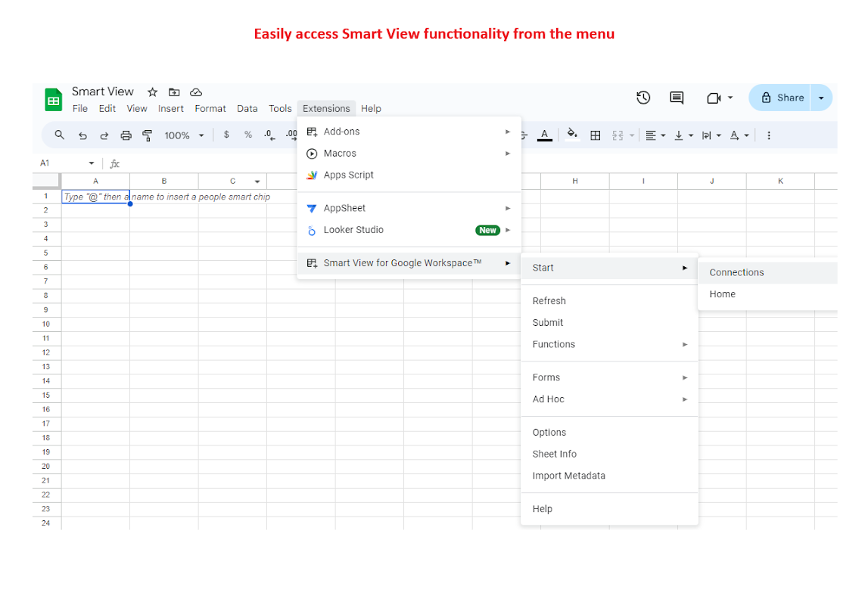Star the Smart View document

pyautogui.click(x=153, y=92)
